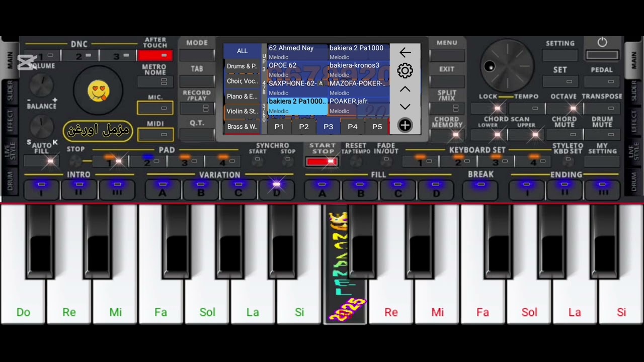
Task: Choose Choir, Voc. category
Action: [x=242, y=81]
